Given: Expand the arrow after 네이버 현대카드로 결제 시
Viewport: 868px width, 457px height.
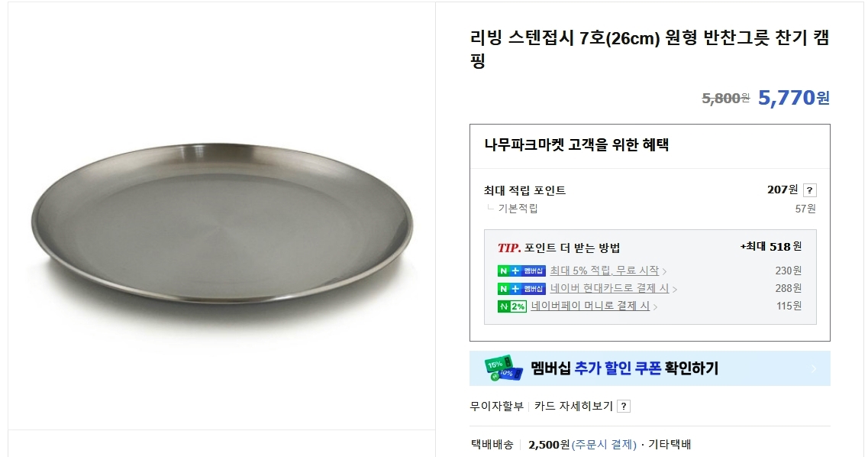Looking at the screenshot, I should (x=675, y=289).
